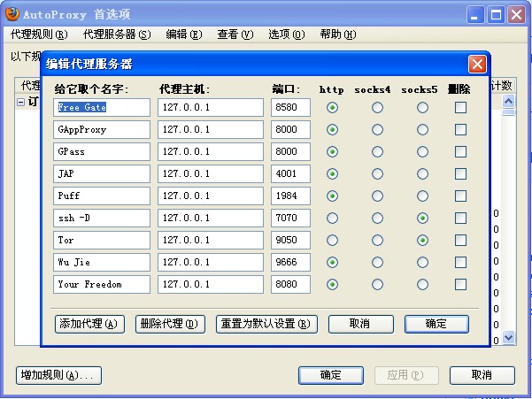Click the port field showing 8080
532x399 pixels.
[290, 284]
